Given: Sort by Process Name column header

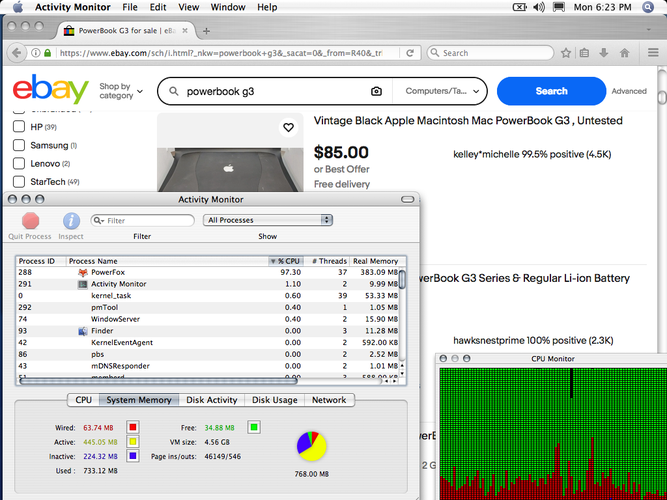Looking at the screenshot, I should pyautogui.click(x=167, y=261).
